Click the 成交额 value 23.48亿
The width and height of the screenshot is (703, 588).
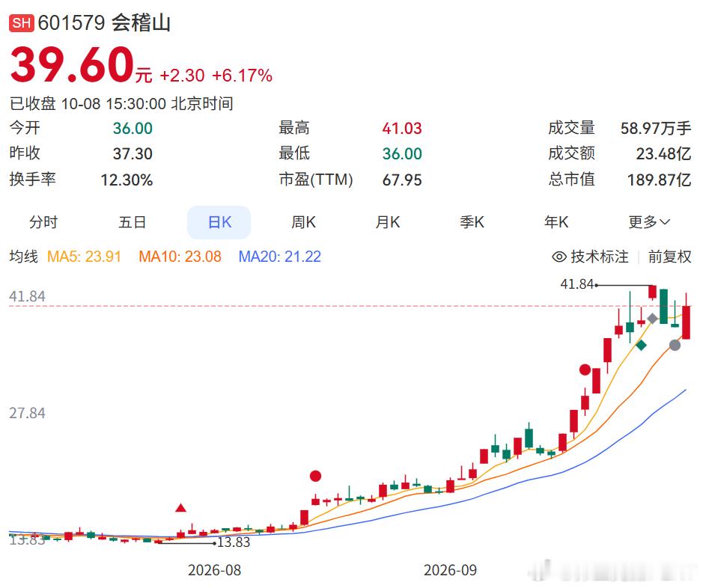click(664, 154)
